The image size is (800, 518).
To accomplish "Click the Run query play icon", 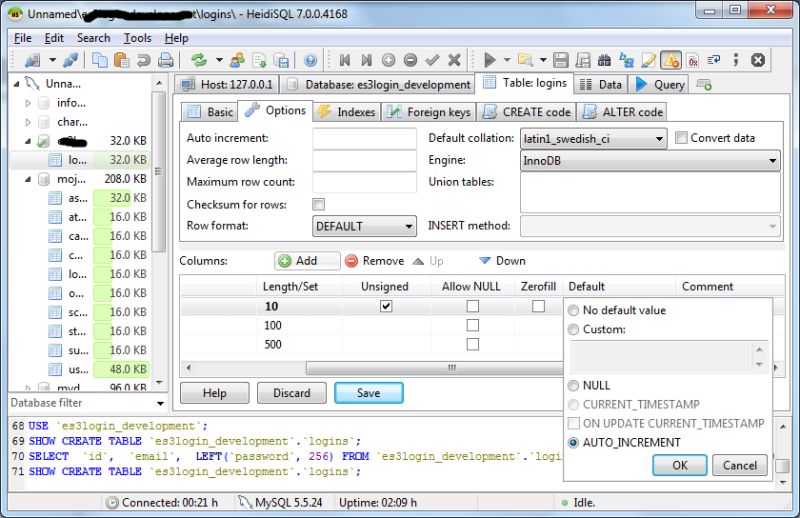I will click(489, 60).
